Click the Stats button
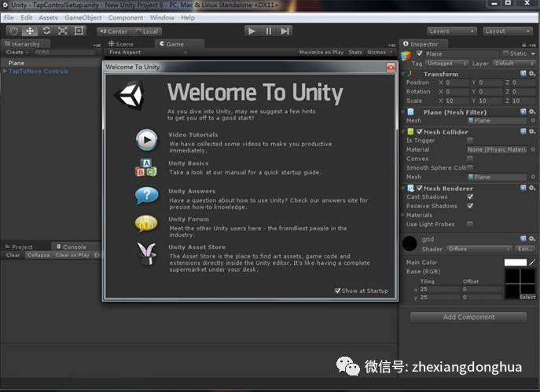Viewport: 540px width, 392px height. click(355, 53)
